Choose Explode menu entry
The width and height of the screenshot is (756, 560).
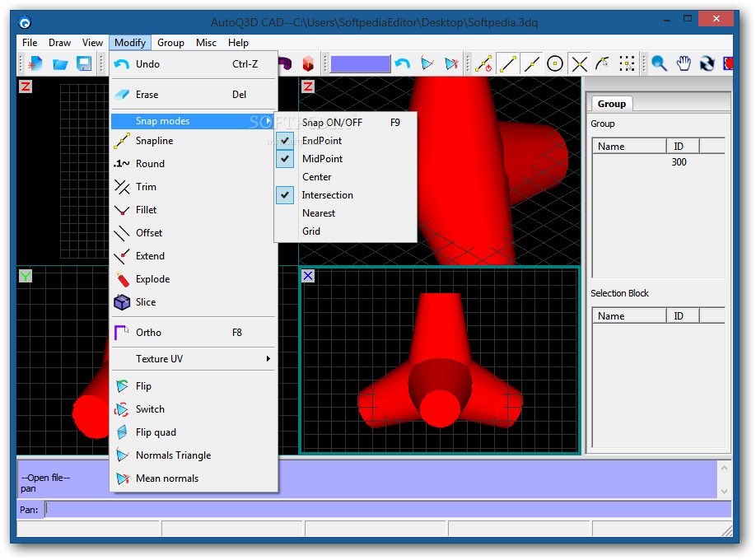tap(194, 279)
